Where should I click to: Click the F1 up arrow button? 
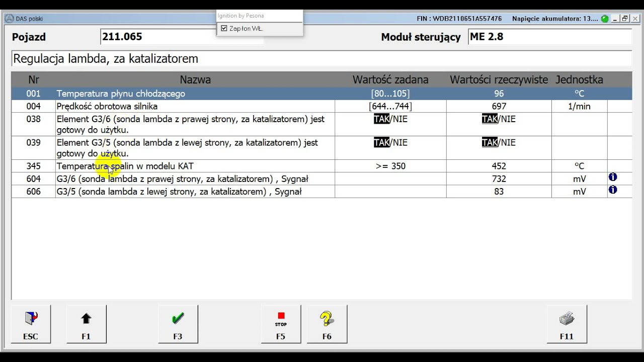[x=86, y=324]
